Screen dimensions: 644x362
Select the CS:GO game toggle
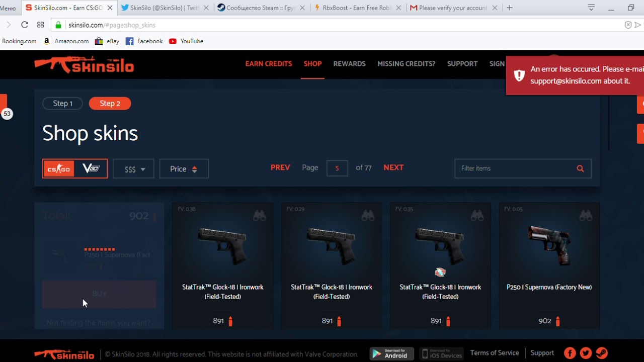point(59,169)
